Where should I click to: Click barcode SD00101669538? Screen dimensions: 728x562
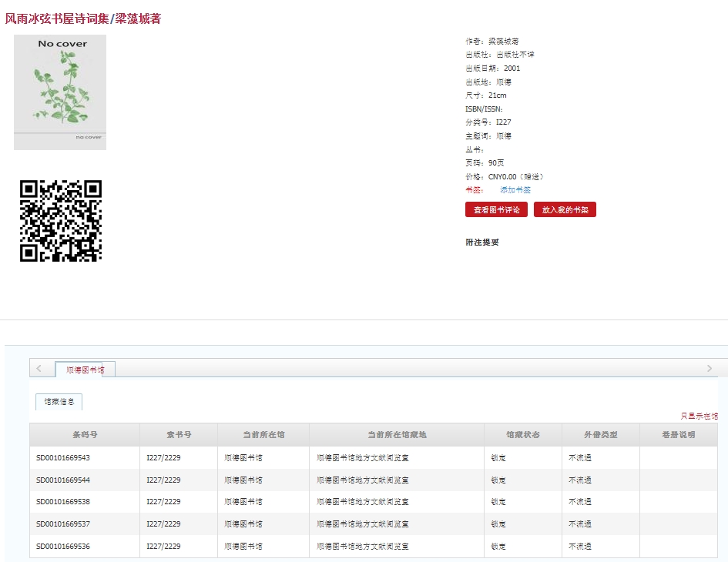pyautogui.click(x=63, y=502)
